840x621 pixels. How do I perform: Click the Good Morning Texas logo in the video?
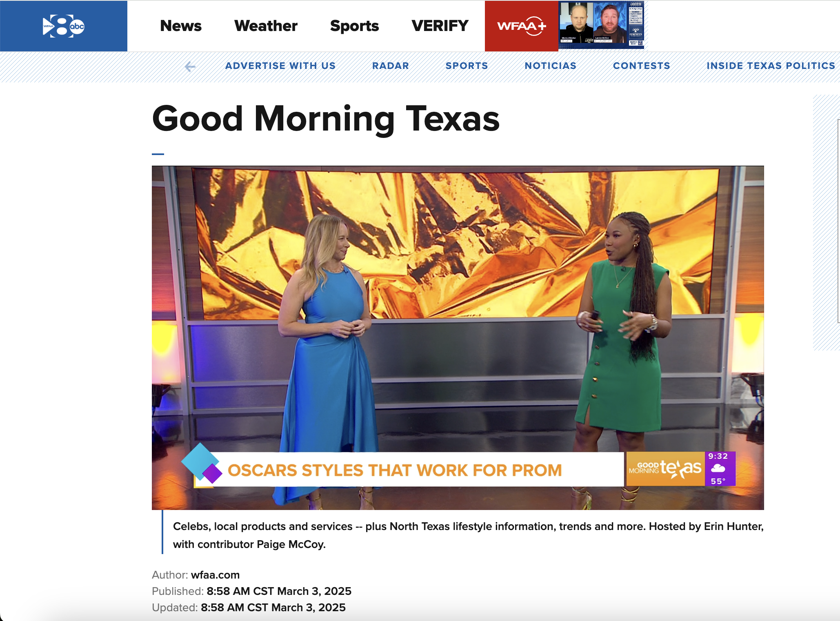click(x=665, y=469)
